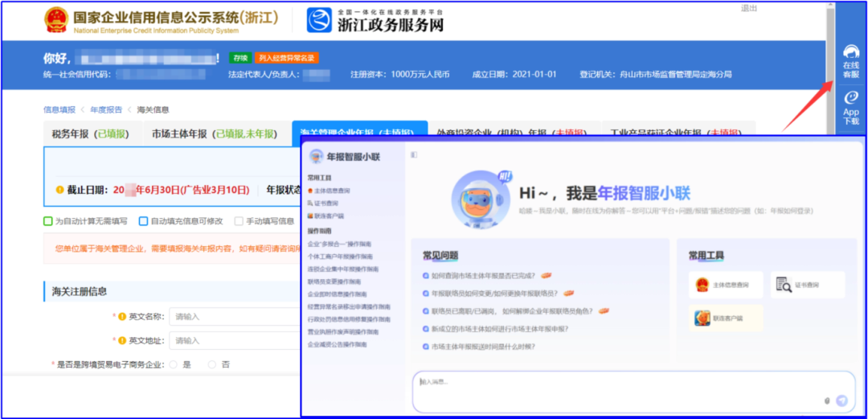Screen dimensions: 868x419
Task: Open 企业即时信息操作指南
Action: tap(337, 294)
